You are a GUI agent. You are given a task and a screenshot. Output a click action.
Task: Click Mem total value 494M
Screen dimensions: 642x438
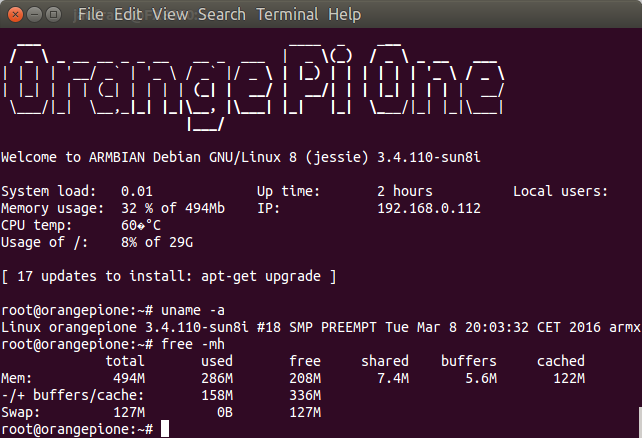pos(129,378)
